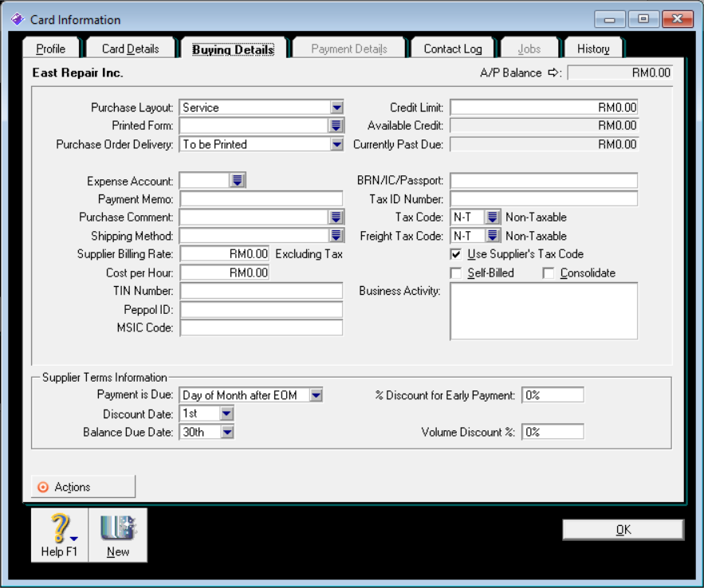The width and height of the screenshot is (704, 588).
Task: Click the Actions button
Action: coord(83,487)
